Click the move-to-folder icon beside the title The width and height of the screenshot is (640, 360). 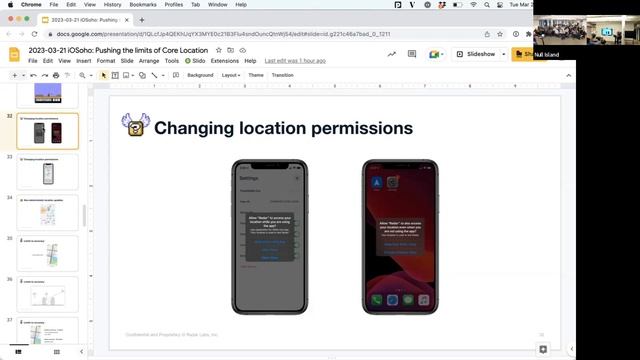tap(231, 50)
